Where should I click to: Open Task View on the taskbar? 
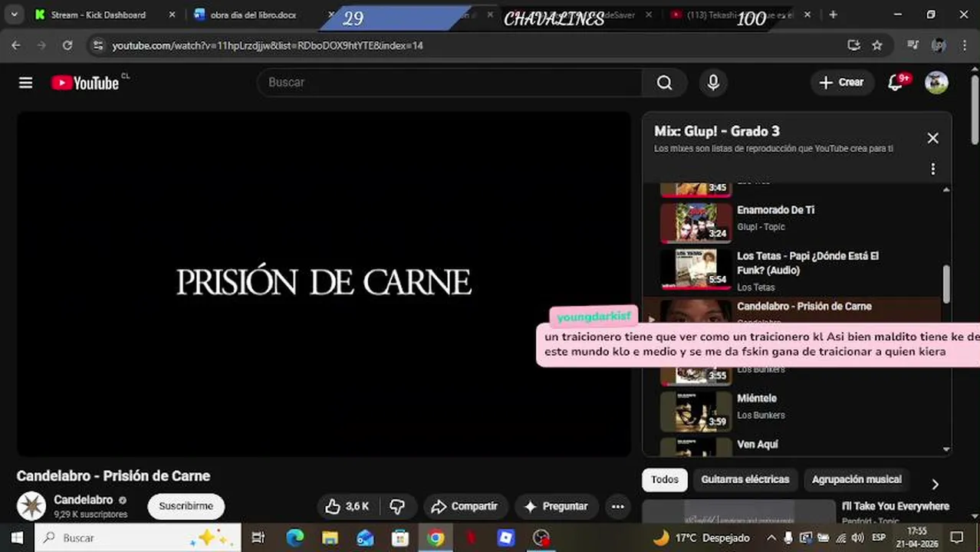point(258,537)
